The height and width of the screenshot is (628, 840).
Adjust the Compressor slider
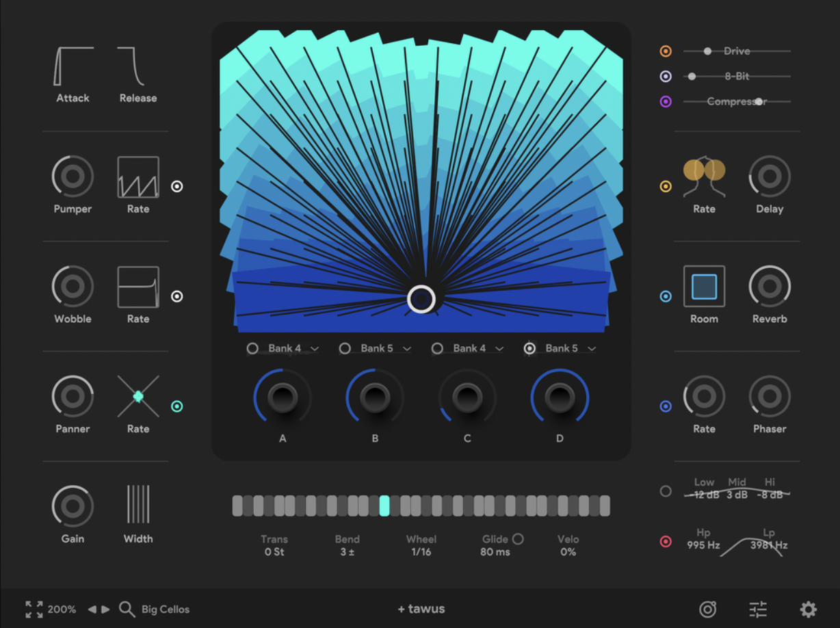(x=737, y=101)
